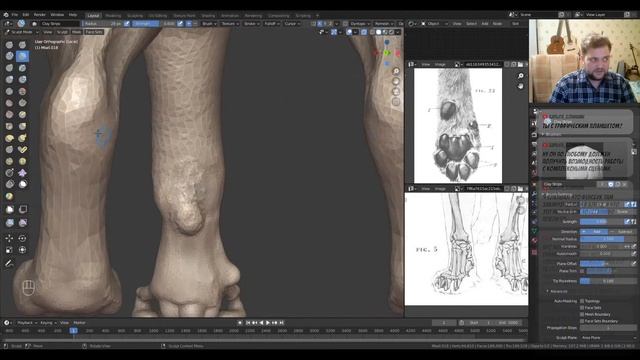Select the Clay brush tool
Screen dimensions: 640x360
[x=9, y=56]
